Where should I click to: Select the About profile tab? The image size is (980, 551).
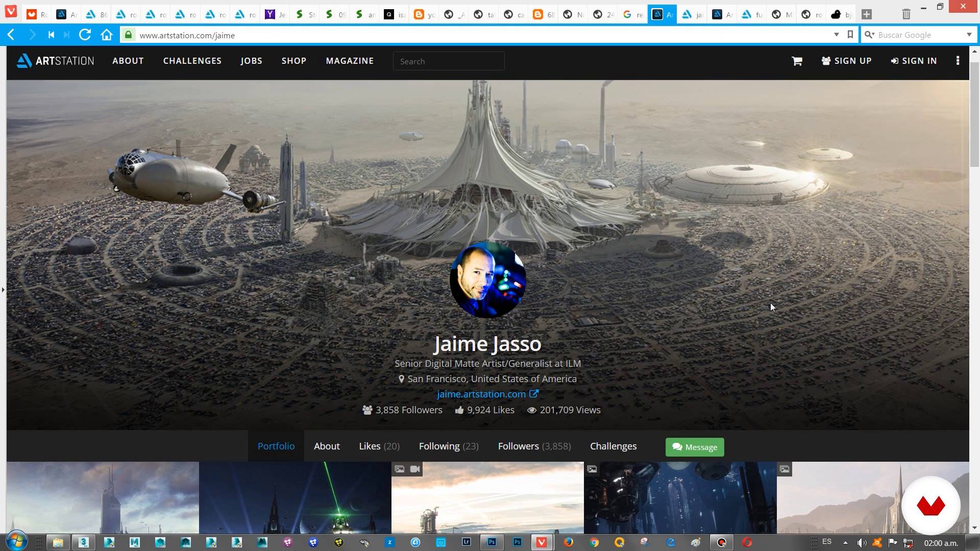click(x=327, y=446)
